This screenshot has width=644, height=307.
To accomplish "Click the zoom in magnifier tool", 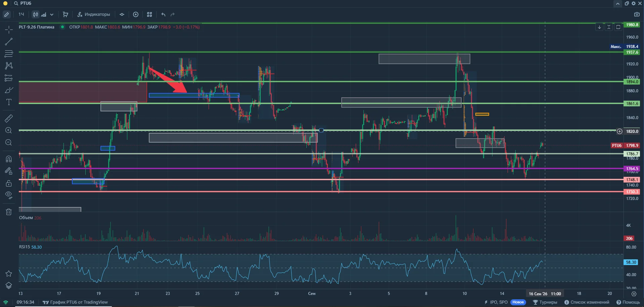I will pyautogui.click(x=9, y=131).
